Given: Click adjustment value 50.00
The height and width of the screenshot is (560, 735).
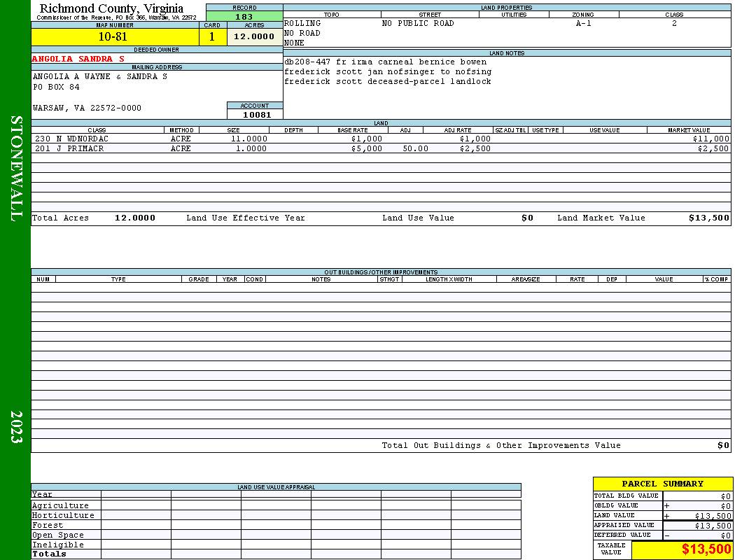Looking at the screenshot, I should tap(415, 148).
